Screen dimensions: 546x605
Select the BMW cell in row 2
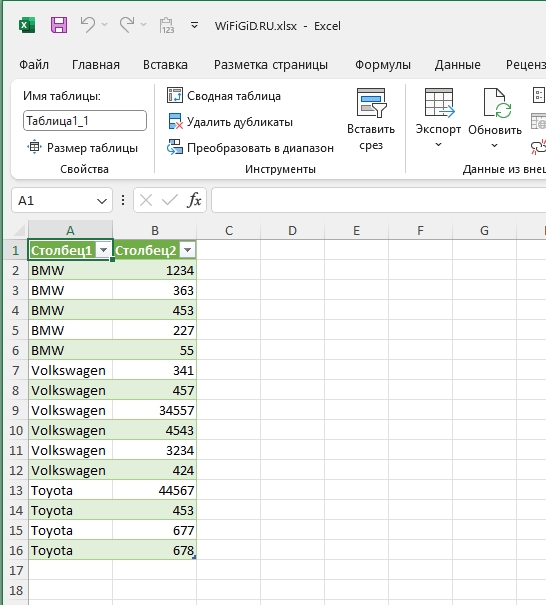coord(70,270)
